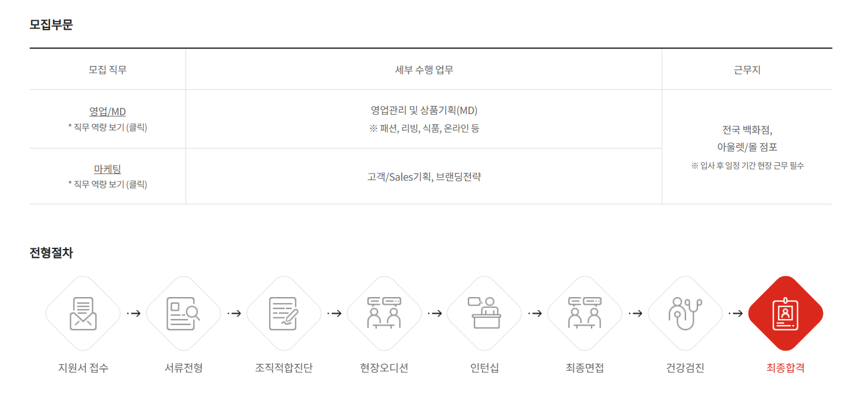
Task: Click the 고객/Sales기획, 브랜딩전략 cell
Action: coord(424,176)
